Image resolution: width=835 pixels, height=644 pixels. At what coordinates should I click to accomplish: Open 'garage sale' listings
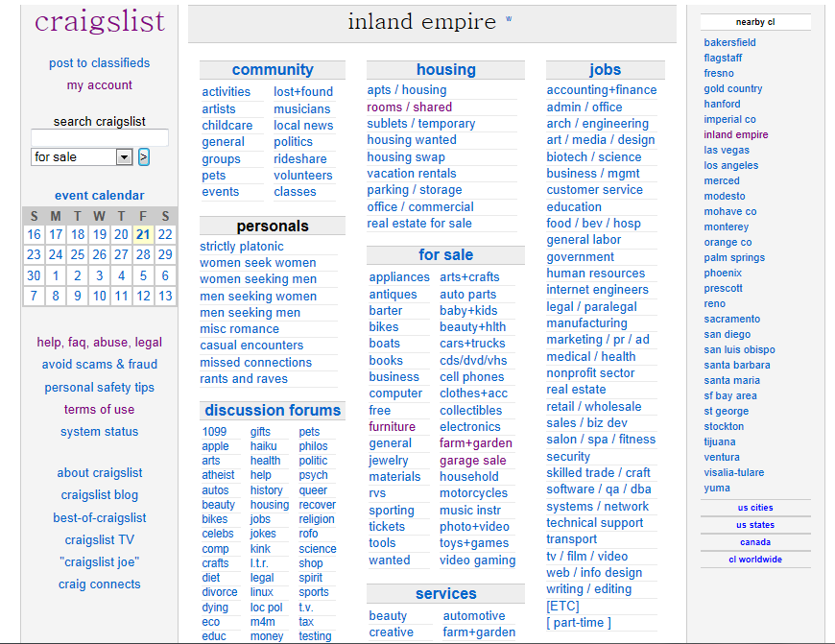[473, 461]
